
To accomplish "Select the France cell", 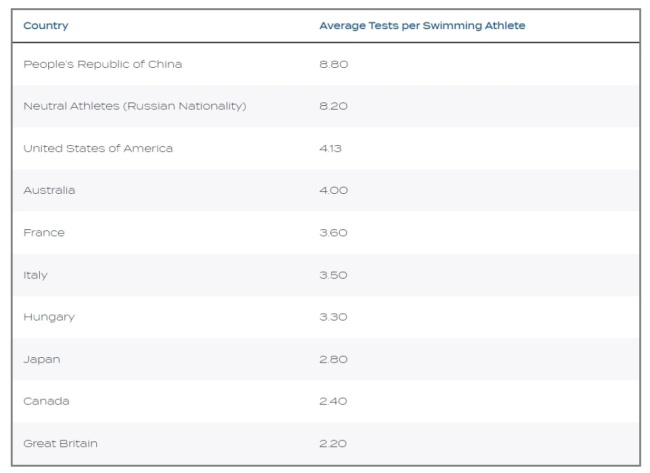I will [x=44, y=233].
